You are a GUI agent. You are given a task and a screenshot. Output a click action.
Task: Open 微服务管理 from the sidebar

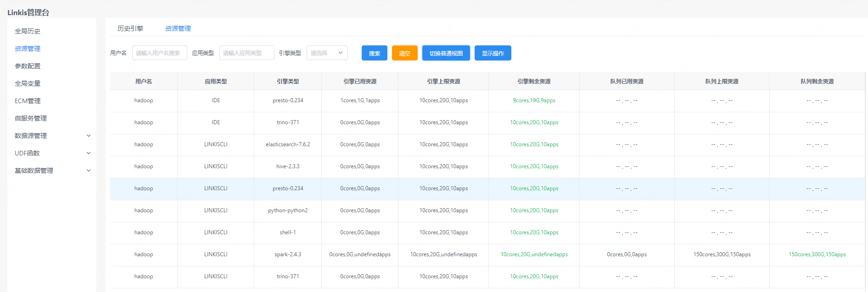coord(31,118)
